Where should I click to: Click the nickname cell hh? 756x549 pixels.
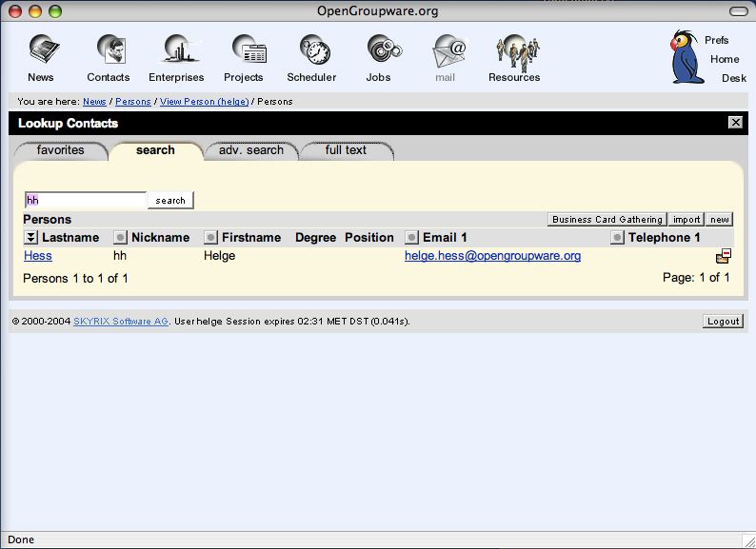pyautogui.click(x=120, y=256)
